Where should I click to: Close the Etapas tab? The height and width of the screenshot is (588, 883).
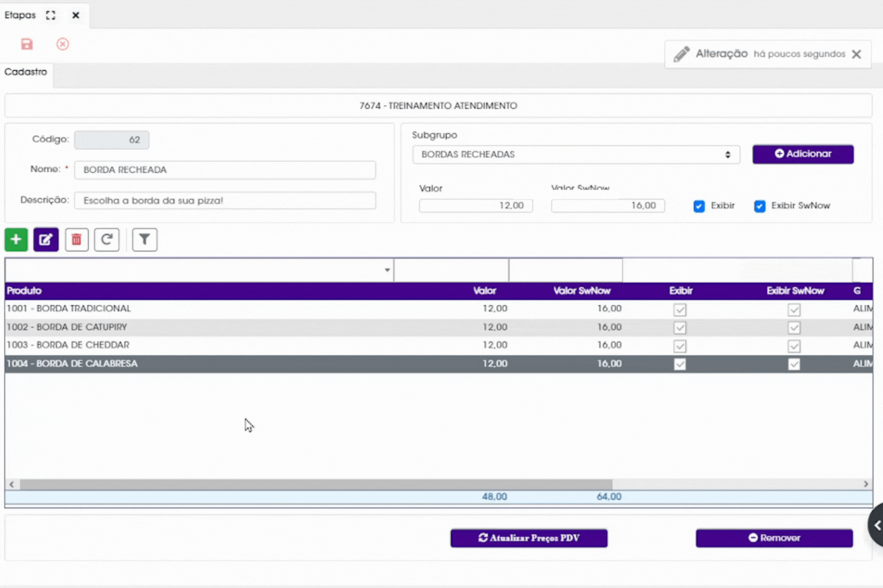point(76,15)
